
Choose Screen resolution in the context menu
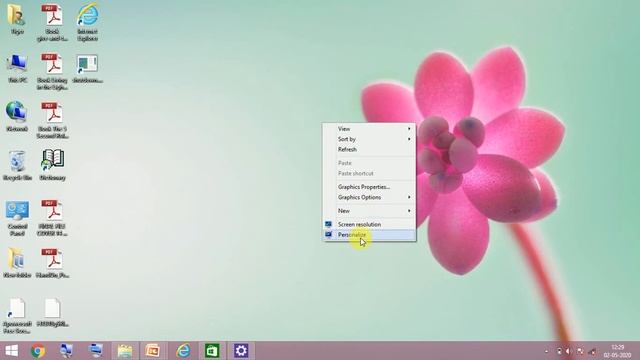coord(369,224)
